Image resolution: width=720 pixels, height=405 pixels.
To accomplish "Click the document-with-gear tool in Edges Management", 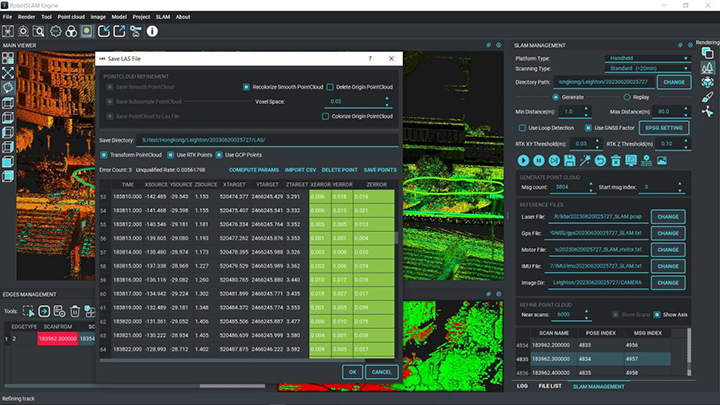I will point(59,311).
